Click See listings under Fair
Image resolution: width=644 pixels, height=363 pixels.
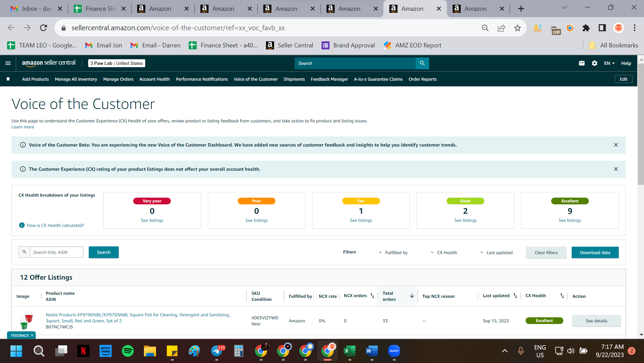click(x=361, y=220)
